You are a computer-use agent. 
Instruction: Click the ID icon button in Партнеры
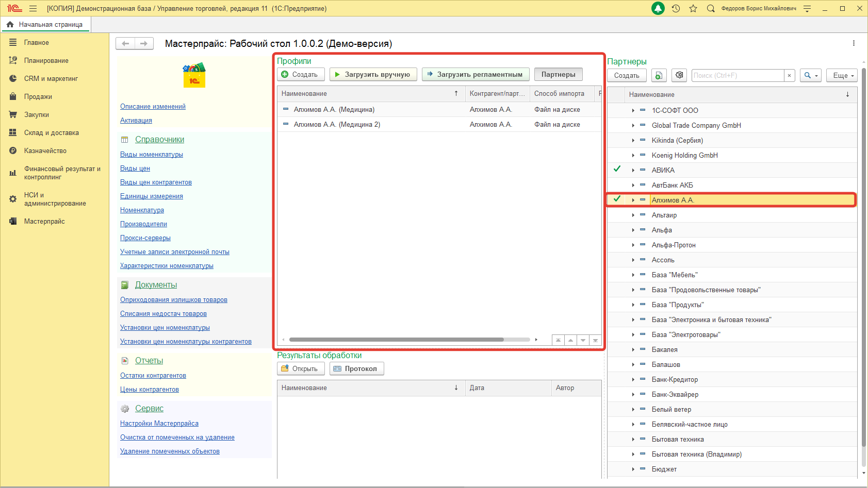click(x=679, y=75)
